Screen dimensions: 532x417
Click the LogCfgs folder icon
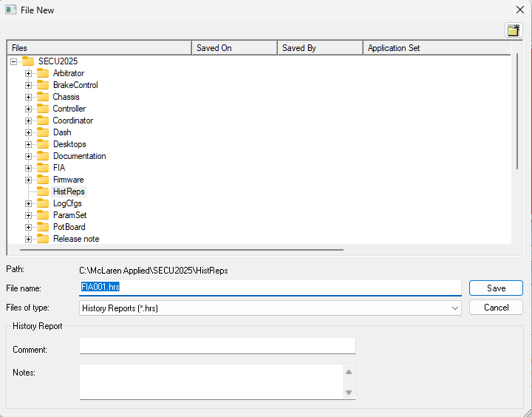pyautogui.click(x=43, y=203)
